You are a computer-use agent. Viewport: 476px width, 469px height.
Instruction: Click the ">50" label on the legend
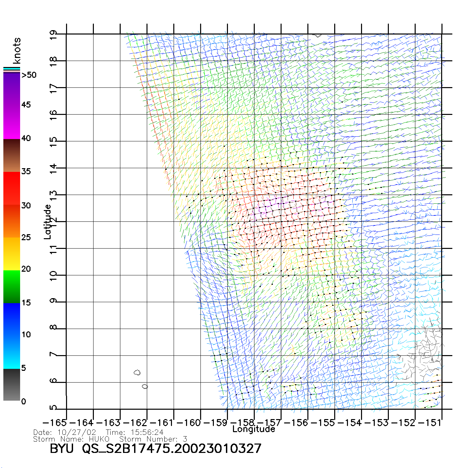[x=29, y=75]
